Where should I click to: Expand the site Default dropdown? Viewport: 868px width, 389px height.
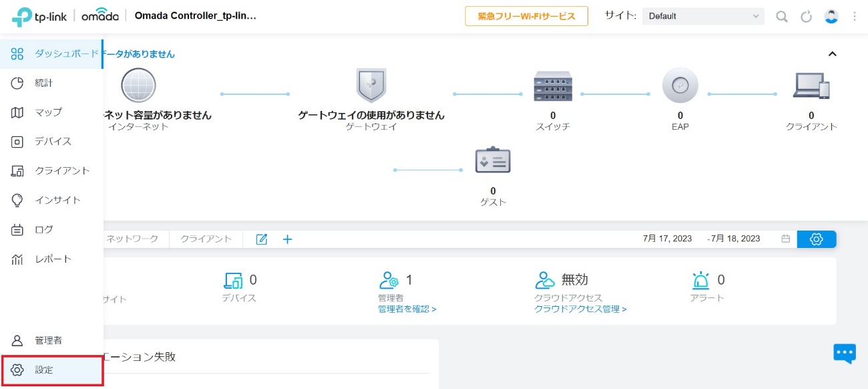(x=703, y=16)
